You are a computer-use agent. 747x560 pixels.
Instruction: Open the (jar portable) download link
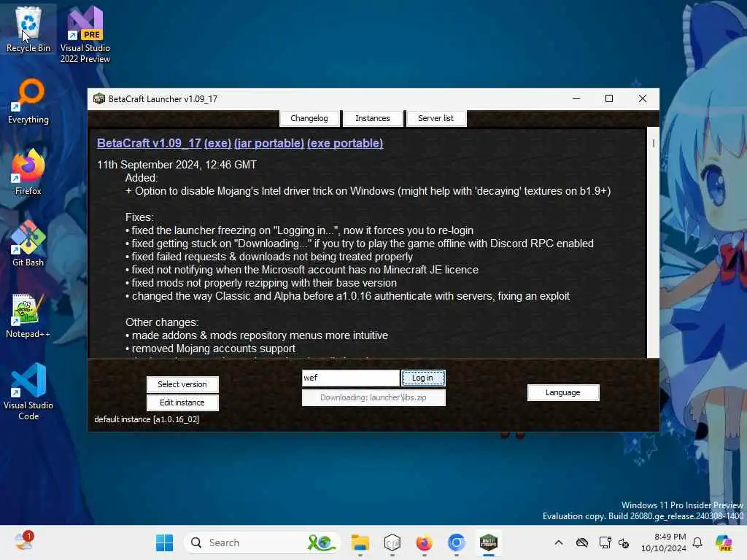pos(269,144)
